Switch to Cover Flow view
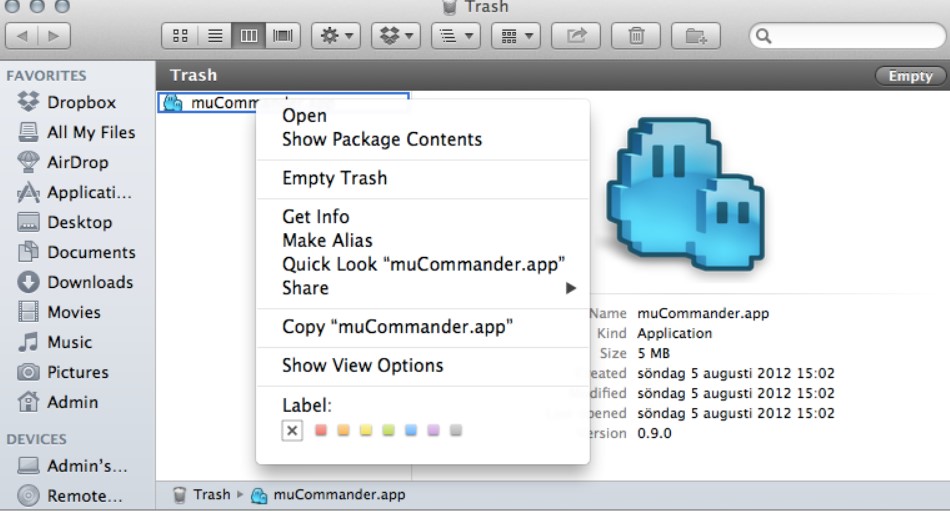This screenshot has width=950, height=511. 282,36
